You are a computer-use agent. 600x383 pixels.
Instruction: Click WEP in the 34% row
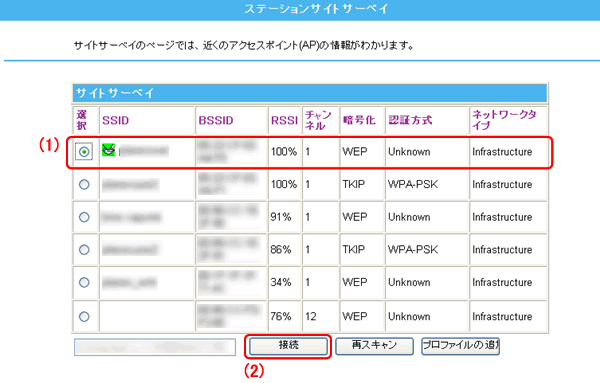pos(355,282)
